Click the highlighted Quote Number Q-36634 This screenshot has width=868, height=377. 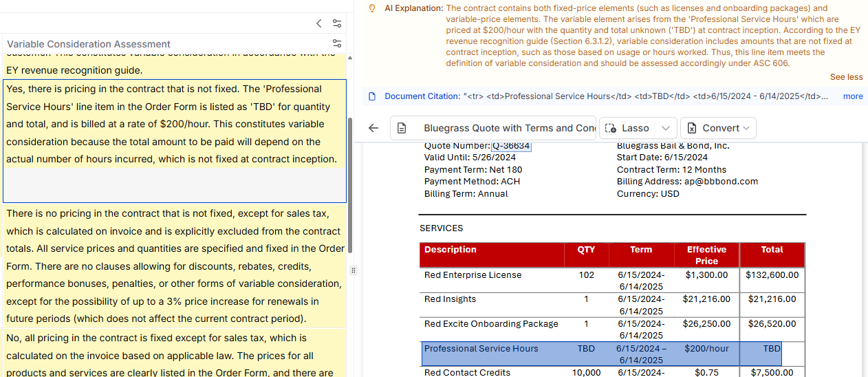click(511, 145)
